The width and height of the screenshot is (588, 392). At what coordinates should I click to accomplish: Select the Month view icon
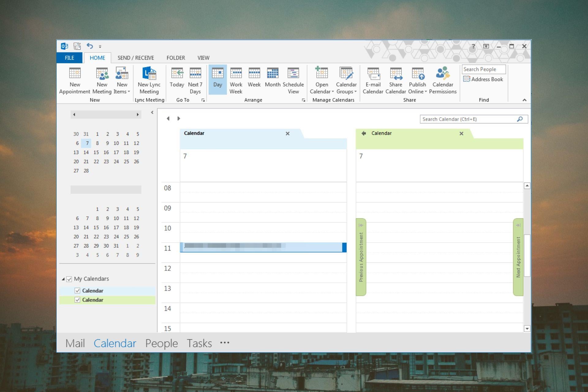pos(272,73)
